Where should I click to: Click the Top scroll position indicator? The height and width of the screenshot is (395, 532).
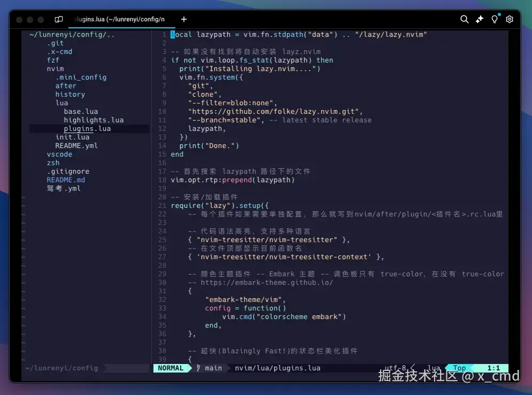458,368
